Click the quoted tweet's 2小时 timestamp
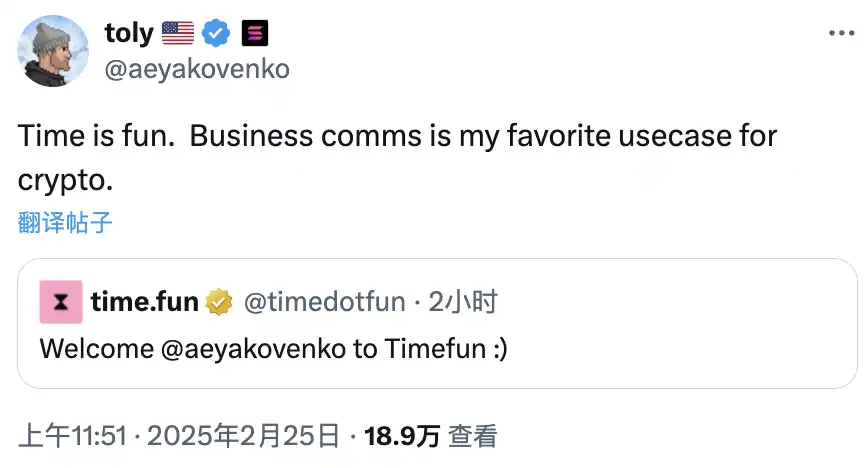 point(463,302)
